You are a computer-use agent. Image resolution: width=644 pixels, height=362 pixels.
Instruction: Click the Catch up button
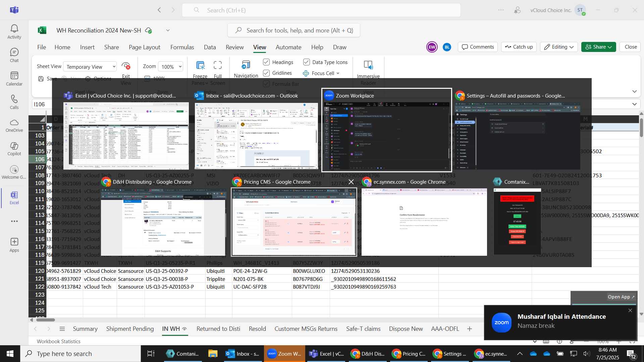519,47
